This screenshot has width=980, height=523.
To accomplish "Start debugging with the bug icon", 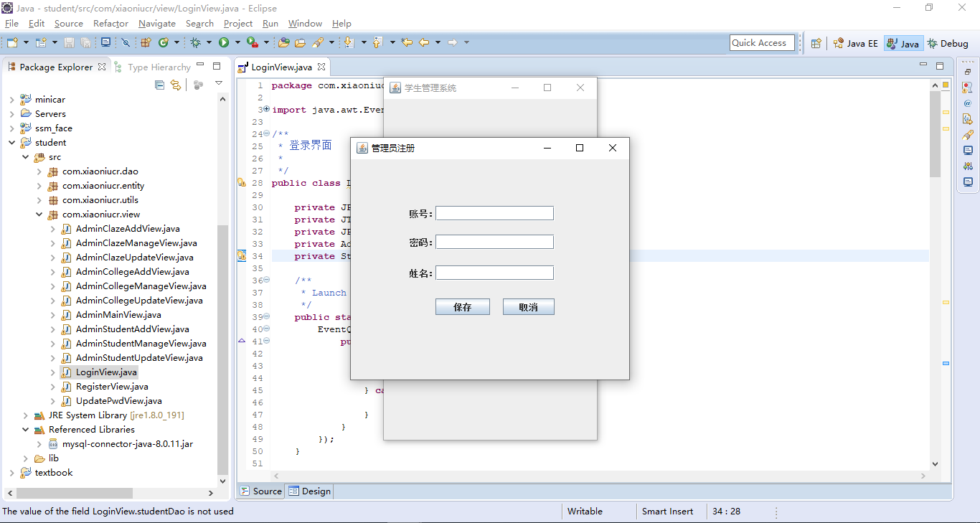I will pyautogui.click(x=195, y=43).
